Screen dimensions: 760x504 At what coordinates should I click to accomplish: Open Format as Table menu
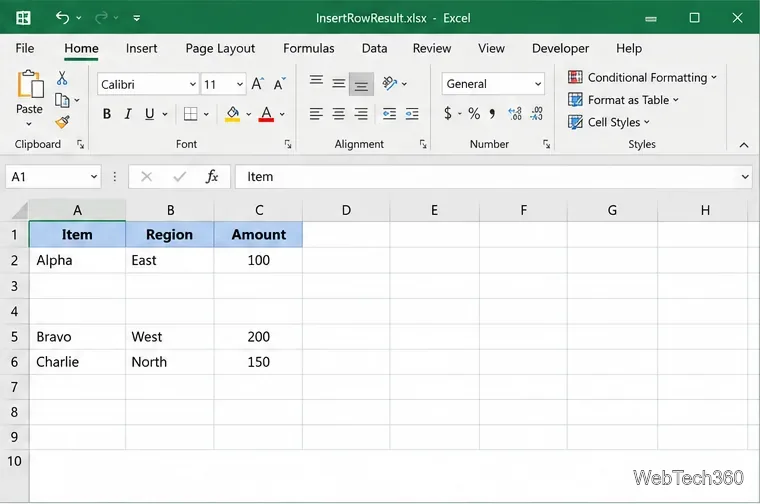pyautogui.click(x=623, y=100)
